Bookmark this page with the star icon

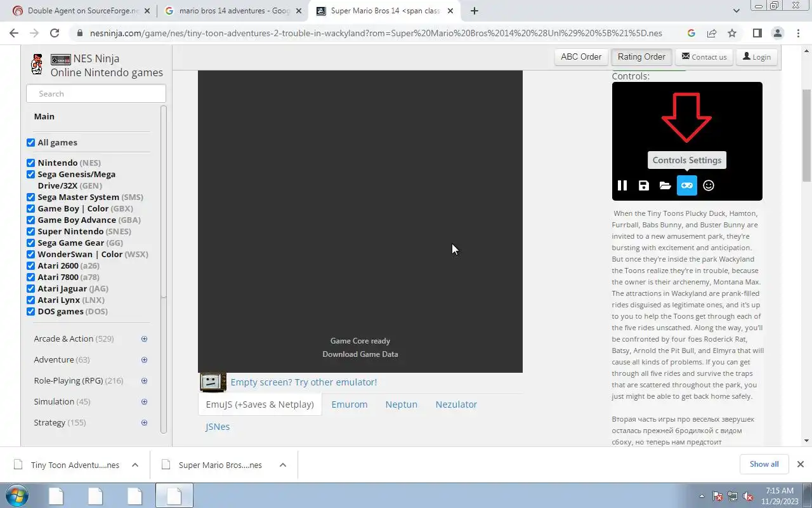[x=732, y=34]
